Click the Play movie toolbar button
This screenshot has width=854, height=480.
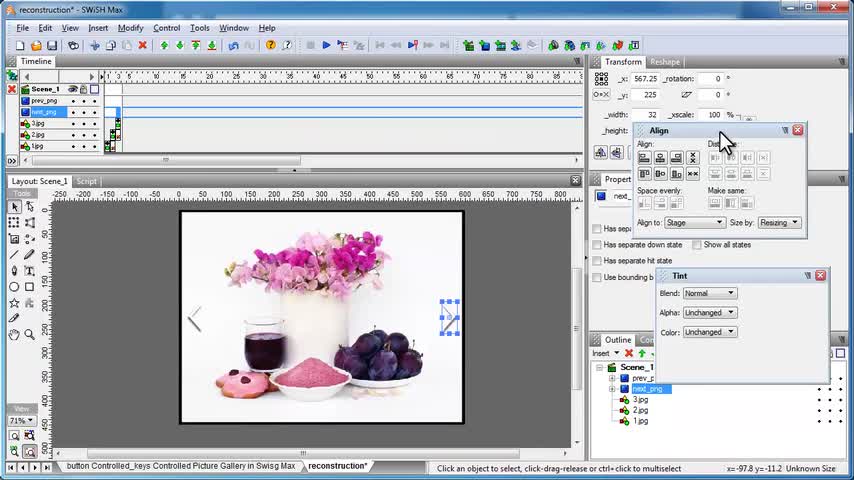[x=326, y=45]
